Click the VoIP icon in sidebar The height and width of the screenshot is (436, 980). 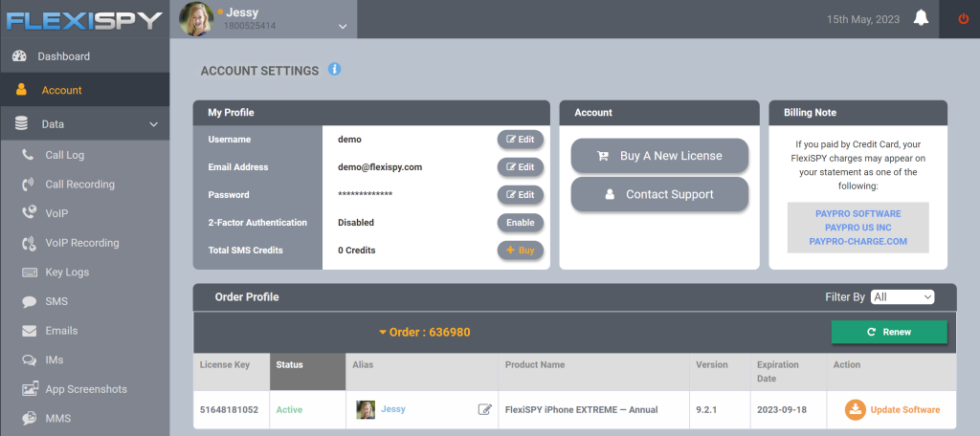29,213
